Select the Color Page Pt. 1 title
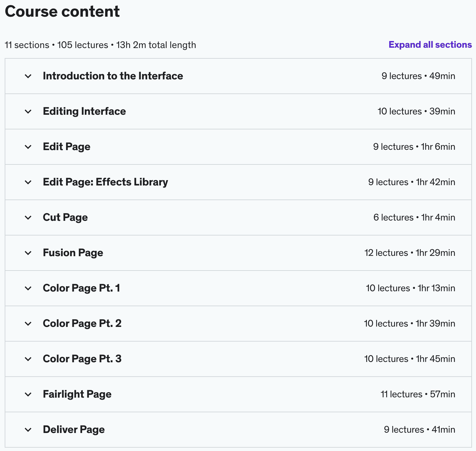 click(81, 288)
